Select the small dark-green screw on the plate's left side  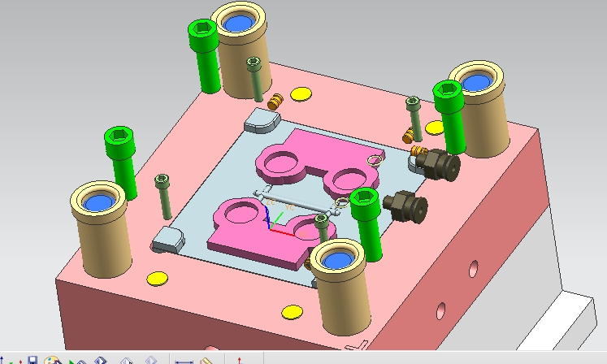tap(163, 196)
